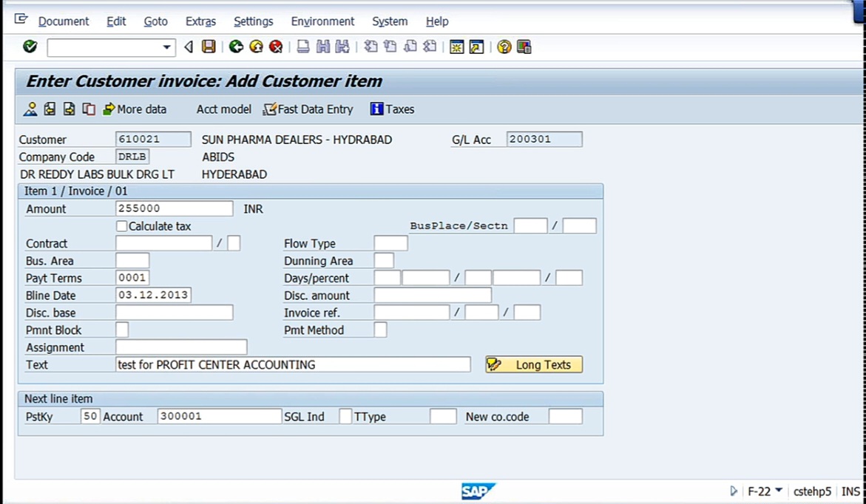Image resolution: width=866 pixels, height=504 pixels.
Task: Collapse the command field with the triangle
Action: click(x=189, y=47)
